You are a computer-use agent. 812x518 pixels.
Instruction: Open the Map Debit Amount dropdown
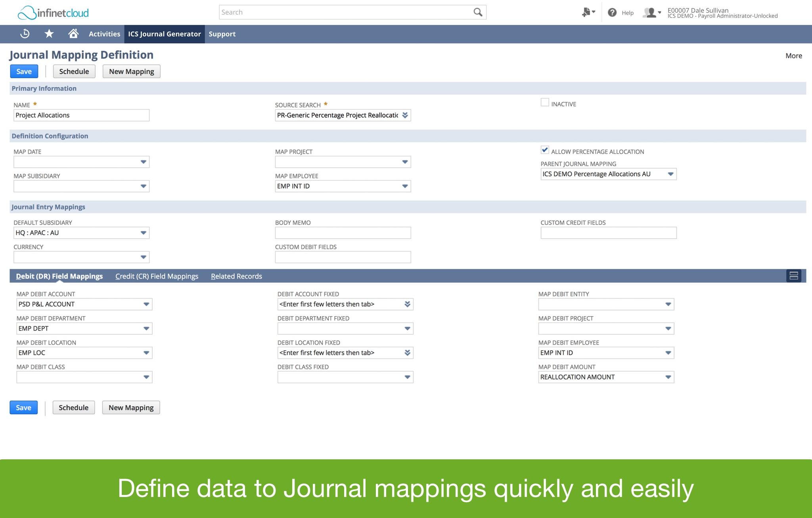click(x=668, y=377)
